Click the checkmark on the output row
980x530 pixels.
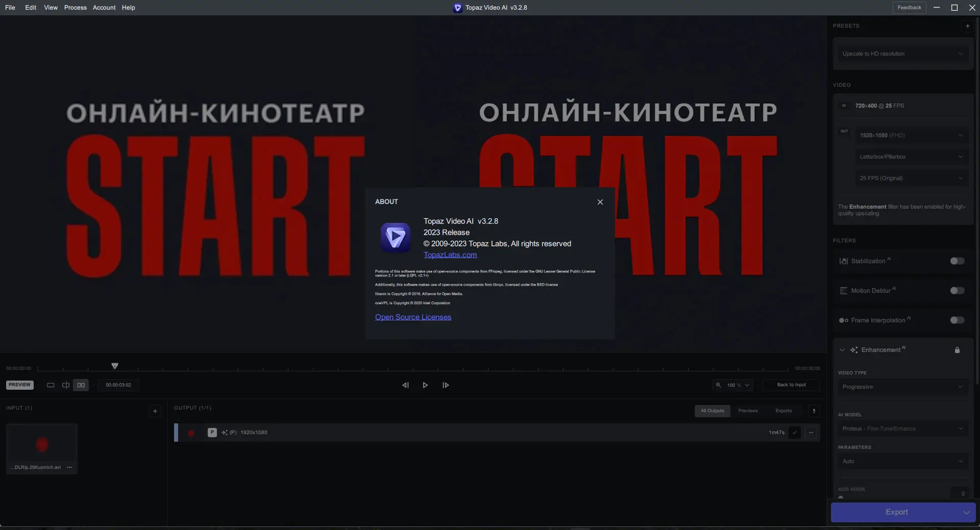click(x=795, y=433)
